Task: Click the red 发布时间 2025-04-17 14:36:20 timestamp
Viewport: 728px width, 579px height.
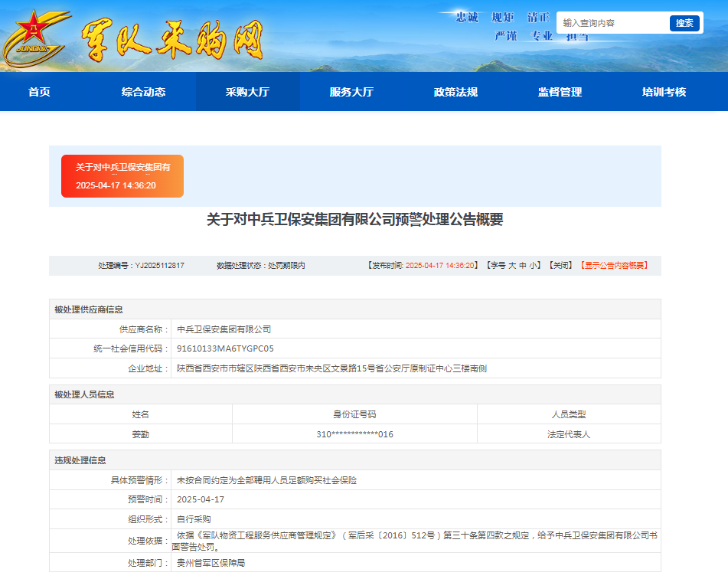Action: click(x=440, y=265)
